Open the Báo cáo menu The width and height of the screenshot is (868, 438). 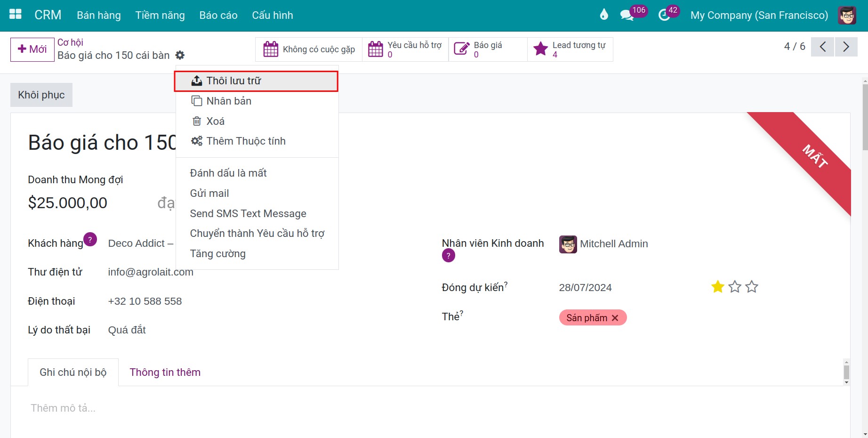click(218, 15)
